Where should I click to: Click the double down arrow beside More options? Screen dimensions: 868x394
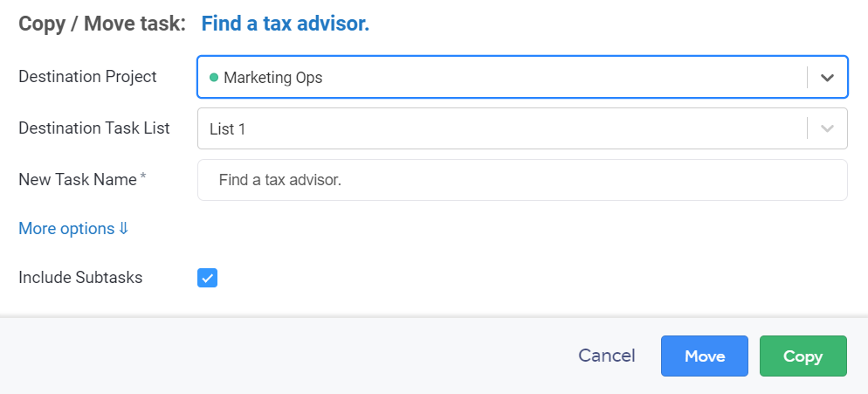click(123, 229)
